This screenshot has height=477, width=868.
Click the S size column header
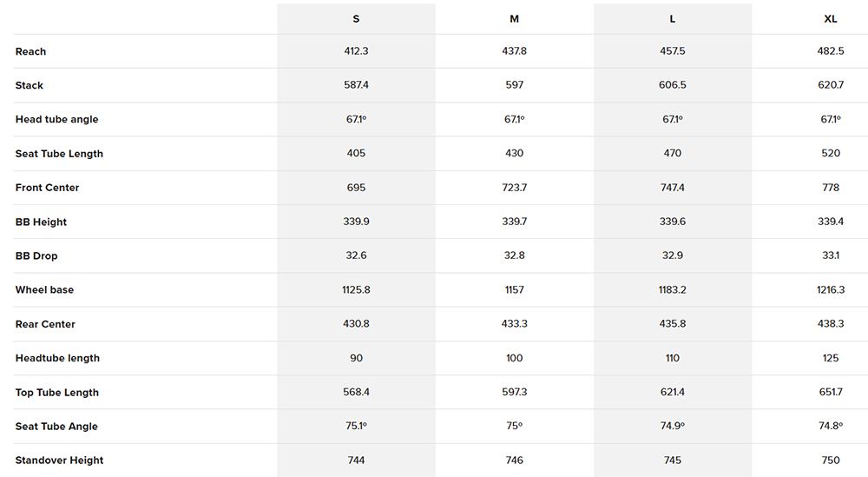356,19
